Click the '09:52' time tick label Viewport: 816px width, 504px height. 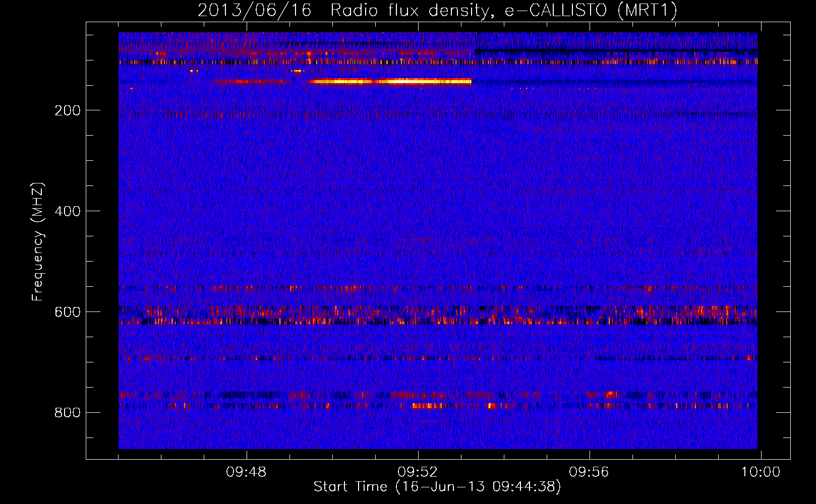418,472
